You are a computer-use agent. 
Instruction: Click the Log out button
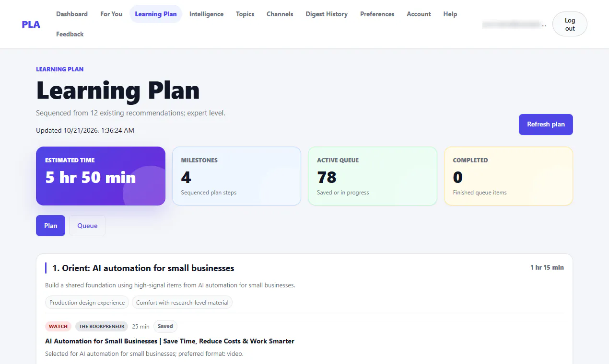point(570,24)
